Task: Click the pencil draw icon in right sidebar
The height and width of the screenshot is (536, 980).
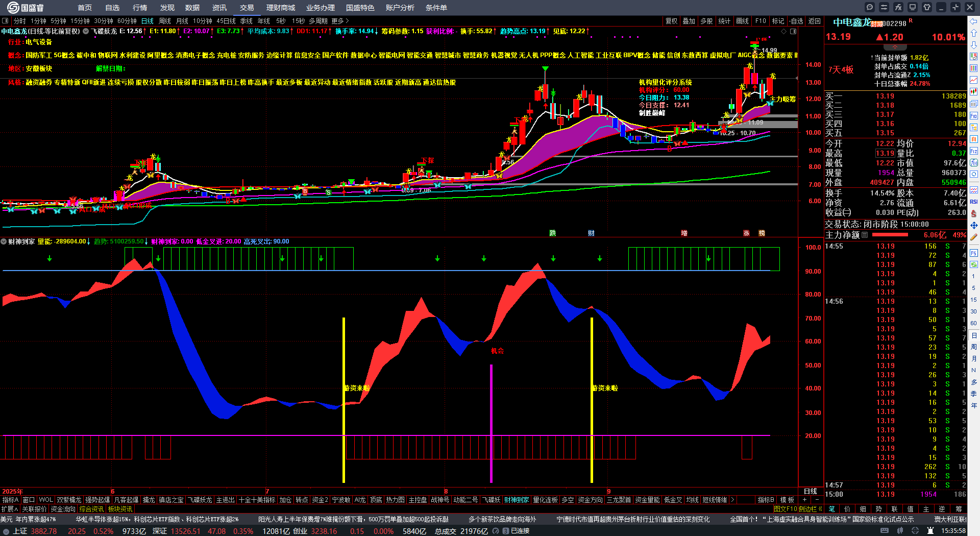Action: 974,237
